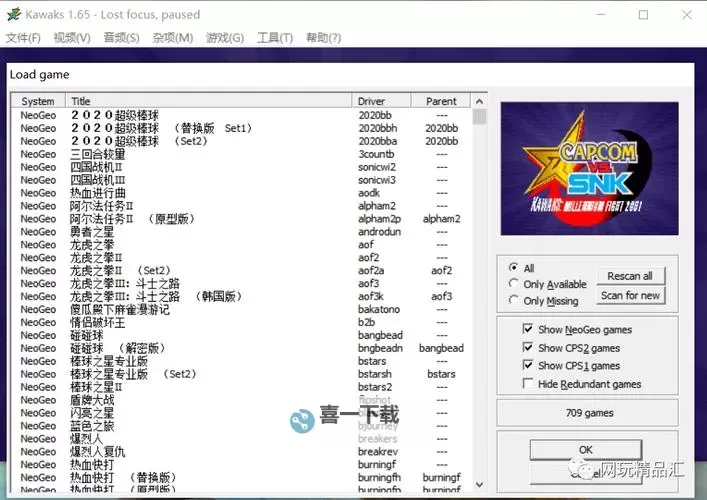Select the Only Missing radio button

coord(513,300)
